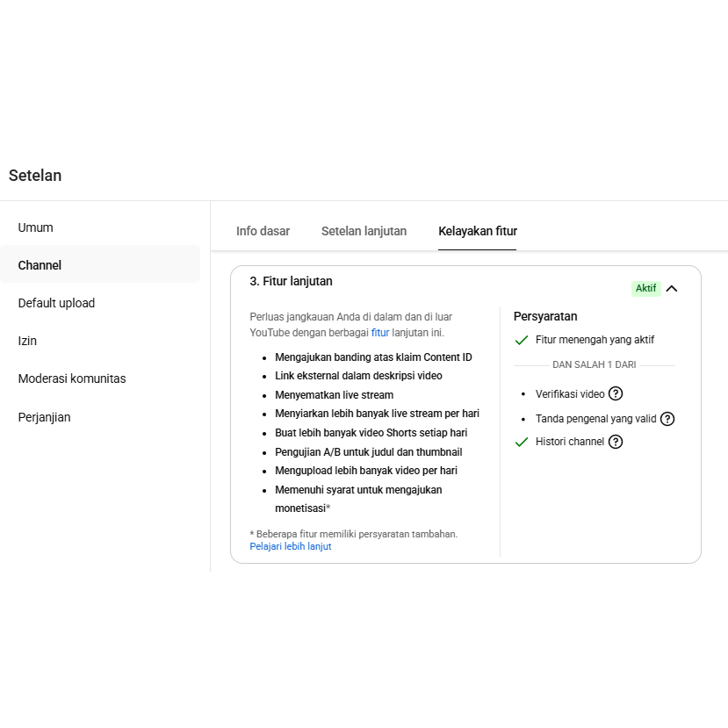Open Izin settings section

point(27,341)
